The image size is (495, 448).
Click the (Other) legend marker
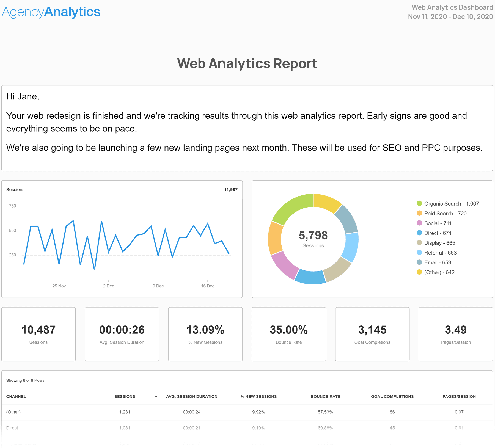[419, 272]
